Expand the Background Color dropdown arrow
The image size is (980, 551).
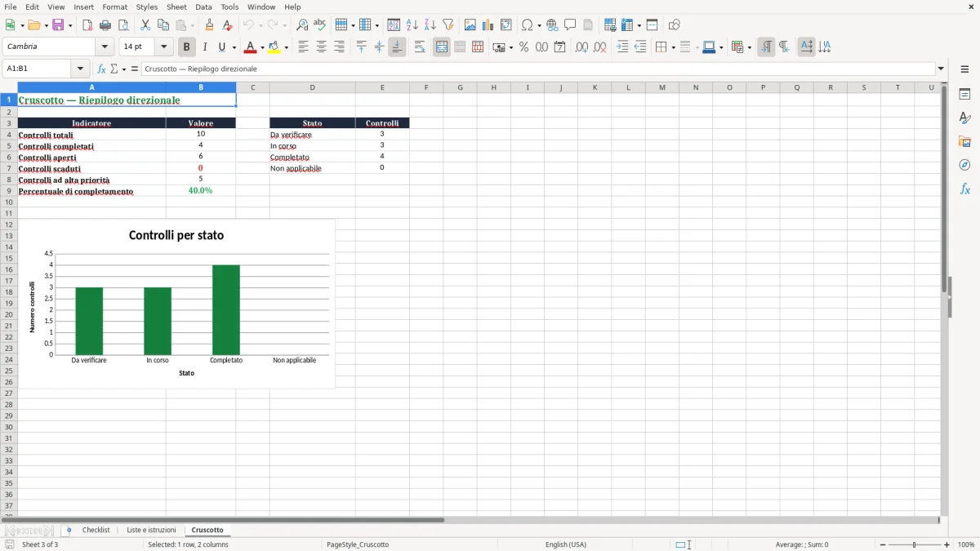pos(287,47)
